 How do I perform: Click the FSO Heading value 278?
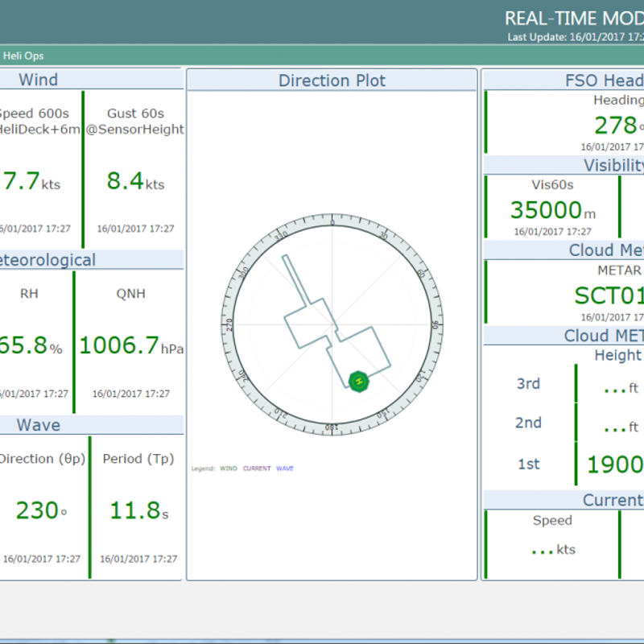[616, 126]
